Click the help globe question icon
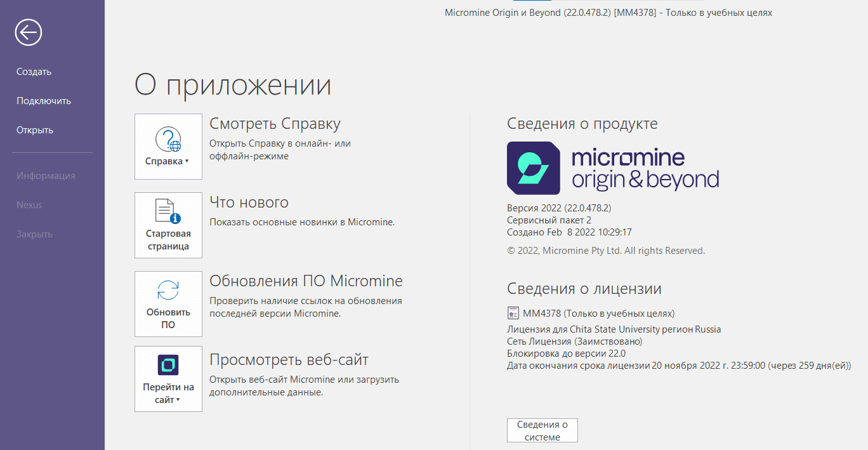The width and height of the screenshot is (868, 450). [x=168, y=139]
